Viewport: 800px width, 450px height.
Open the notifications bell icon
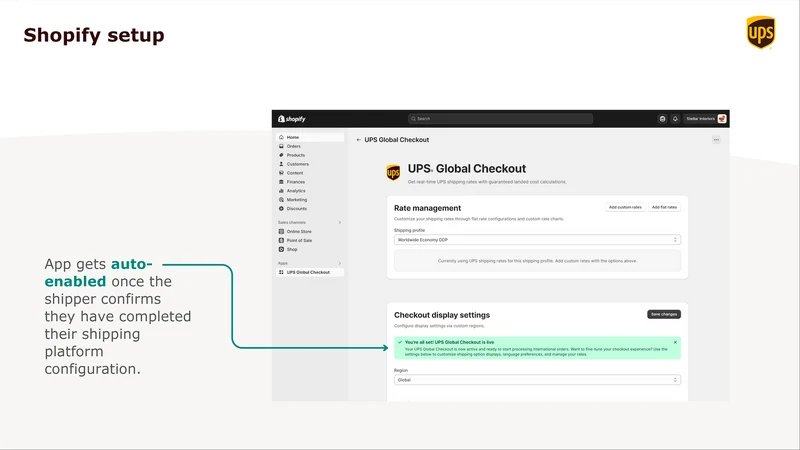point(675,119)
